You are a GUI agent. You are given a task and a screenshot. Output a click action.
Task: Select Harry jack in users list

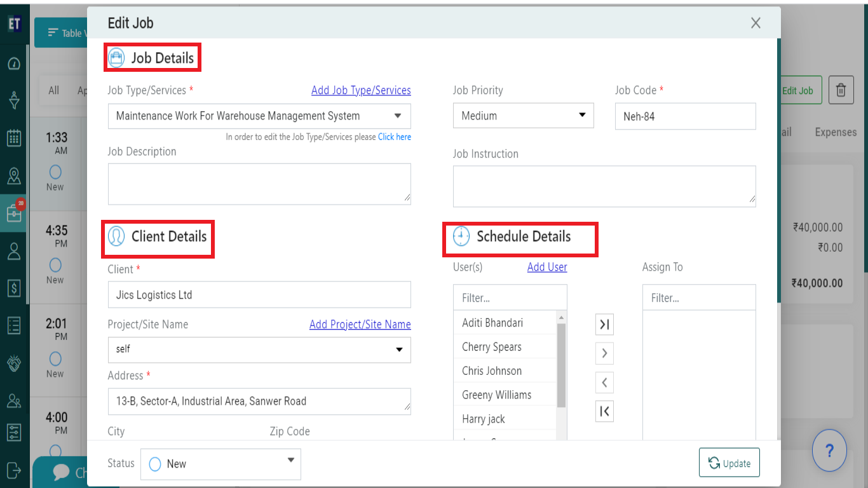pos(505,419)
